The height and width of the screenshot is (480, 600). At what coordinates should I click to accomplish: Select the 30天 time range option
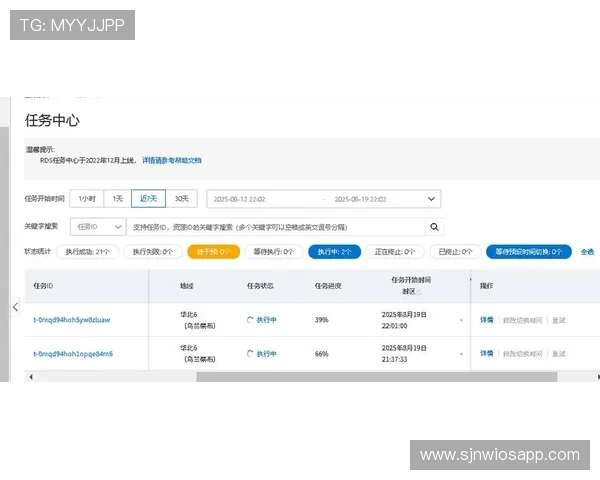[183, 199]
